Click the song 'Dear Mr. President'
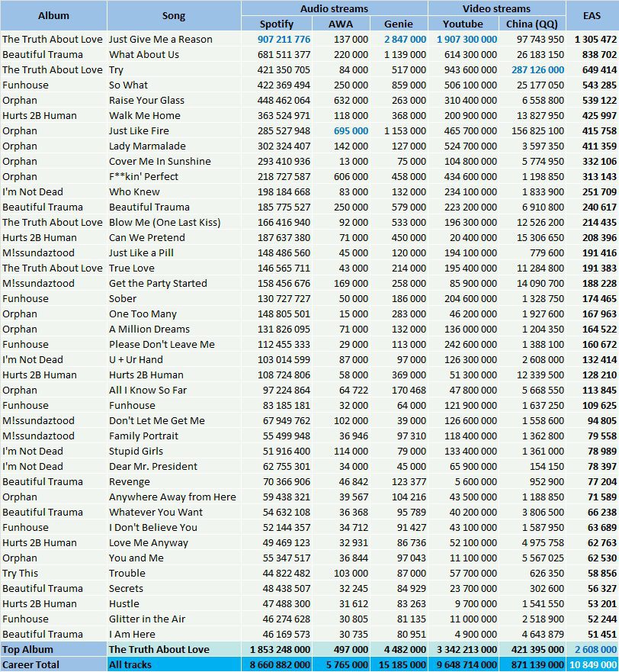Image resolution: width=619 pixels, height=672 pixels. 153,467
